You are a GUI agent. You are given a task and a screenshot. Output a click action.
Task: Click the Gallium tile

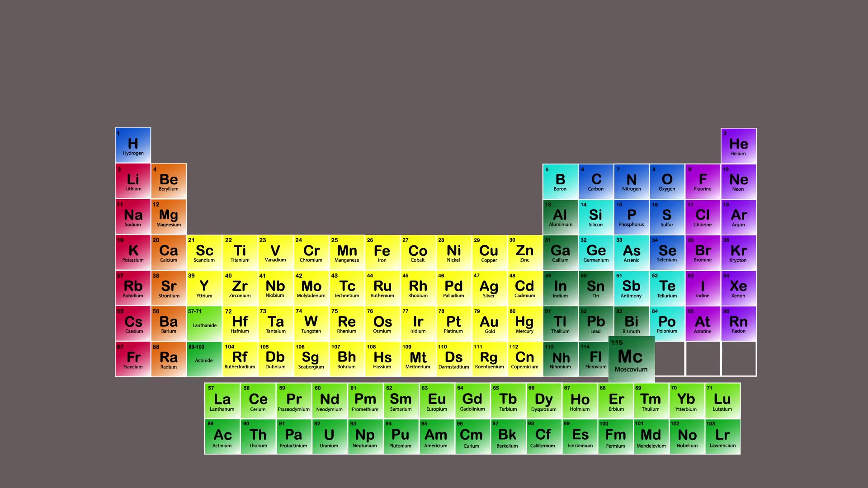(x=560, y=252)
